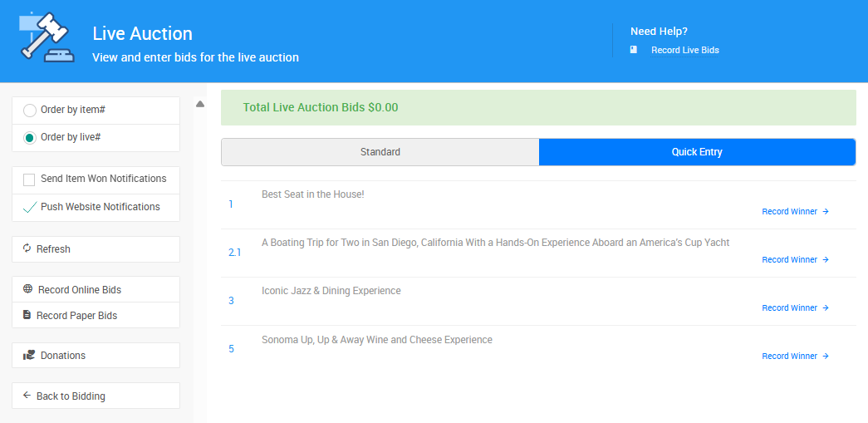This screenshot has height=423, width=868.
Task: Enable the Send Item Won Notifications checkbox
Action: (29, 180)
